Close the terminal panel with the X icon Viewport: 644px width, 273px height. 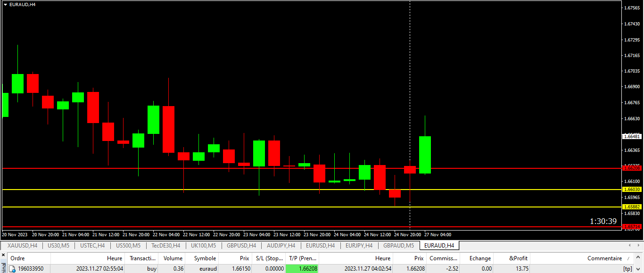[3, 255]
